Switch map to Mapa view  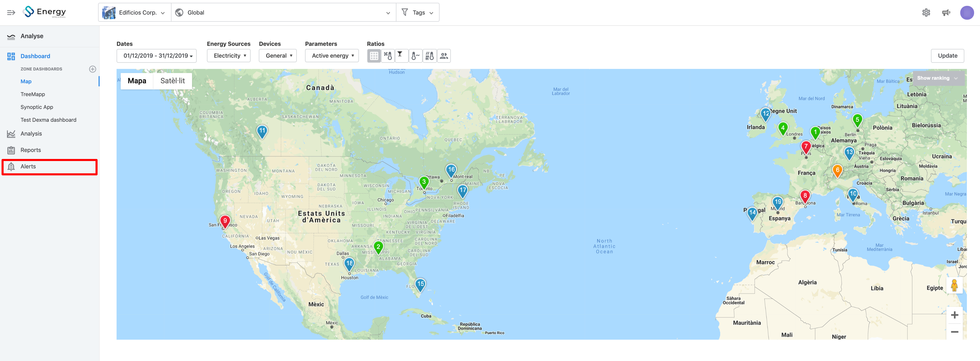pos(137,81)
